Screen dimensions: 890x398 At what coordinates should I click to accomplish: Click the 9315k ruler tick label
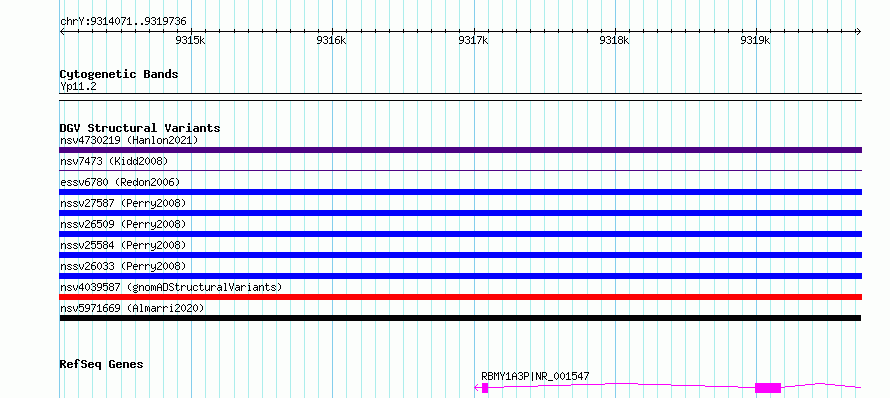tap(190, 40)
